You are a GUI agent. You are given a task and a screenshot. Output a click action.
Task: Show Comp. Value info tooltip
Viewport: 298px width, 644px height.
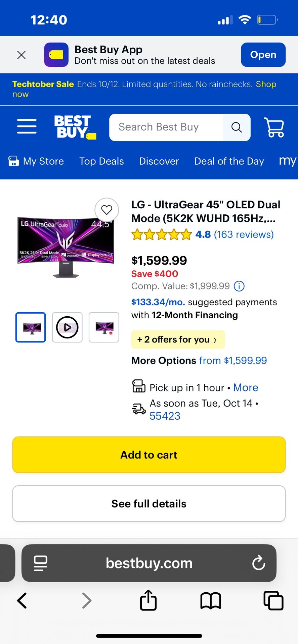(239, 286)
